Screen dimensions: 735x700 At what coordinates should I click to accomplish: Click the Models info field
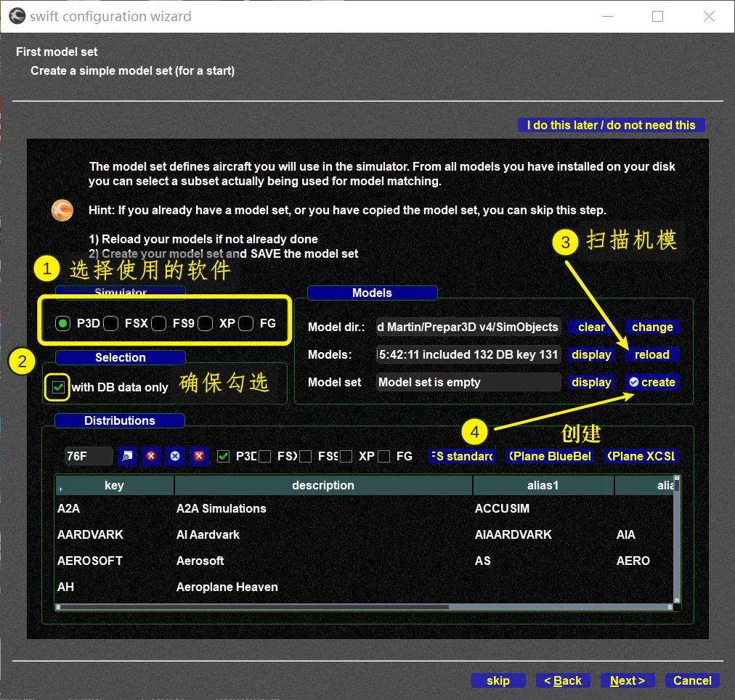(468, 354)
